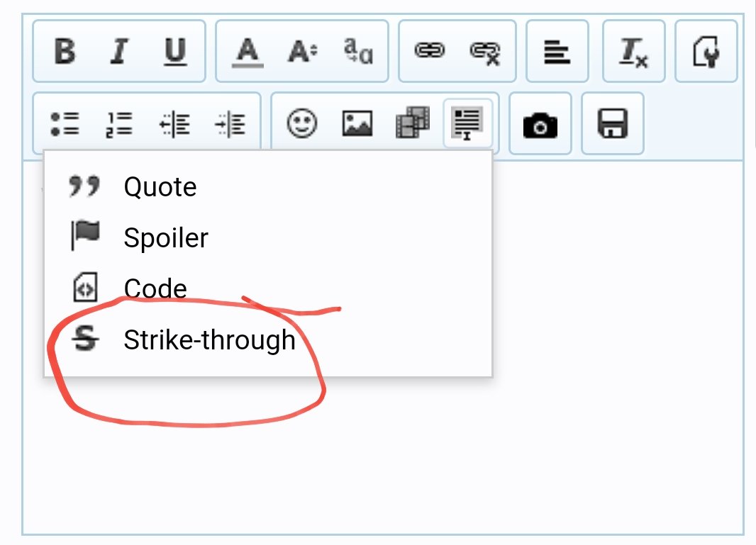Click the insert link icon
The height and width of the screenshot is (545, 756).
[x=430, y=50]
